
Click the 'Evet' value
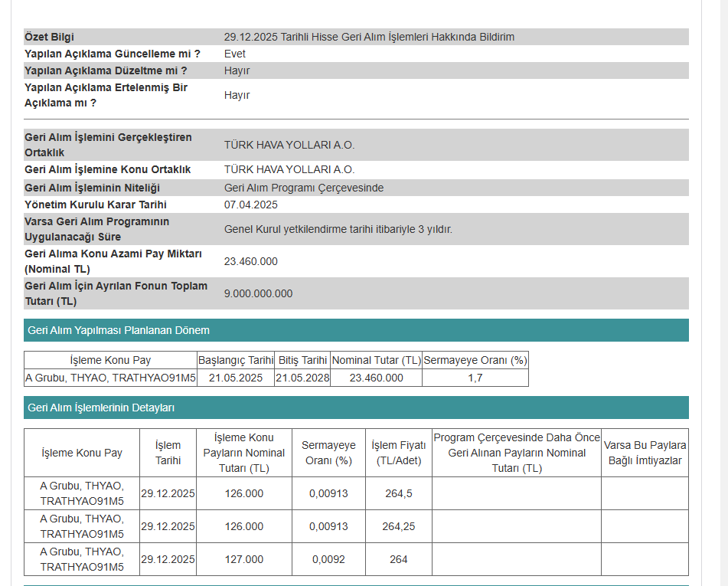234,54
